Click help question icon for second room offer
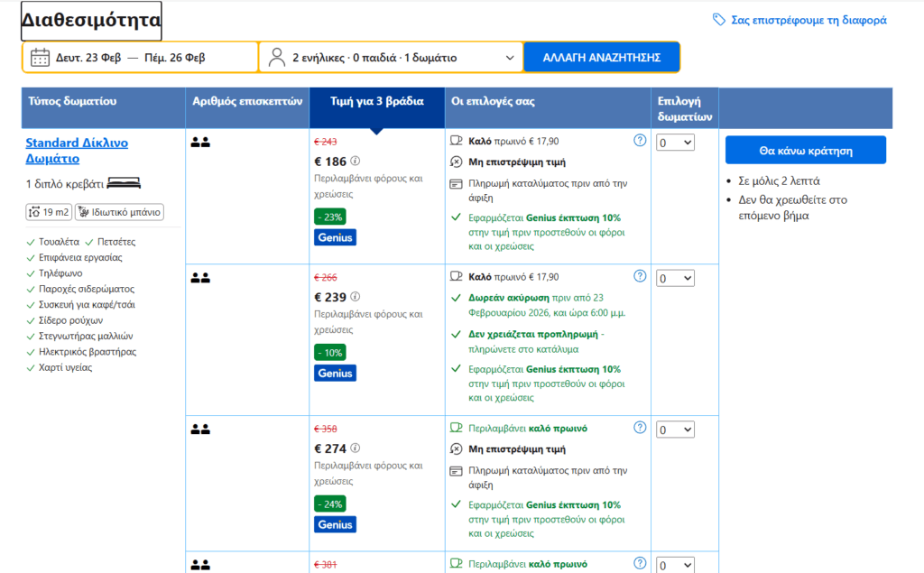This screenshot has width=924, height=573. (x=640, y=276)
